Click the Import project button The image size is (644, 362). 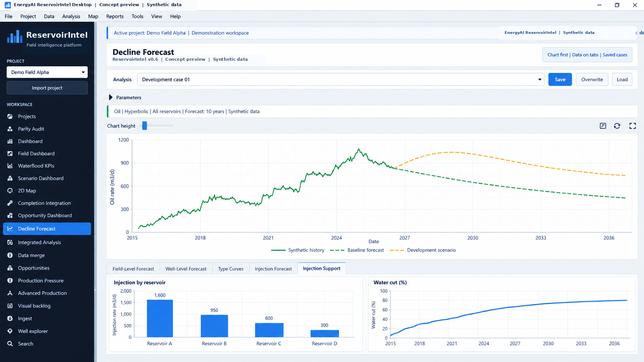point(47,88)
